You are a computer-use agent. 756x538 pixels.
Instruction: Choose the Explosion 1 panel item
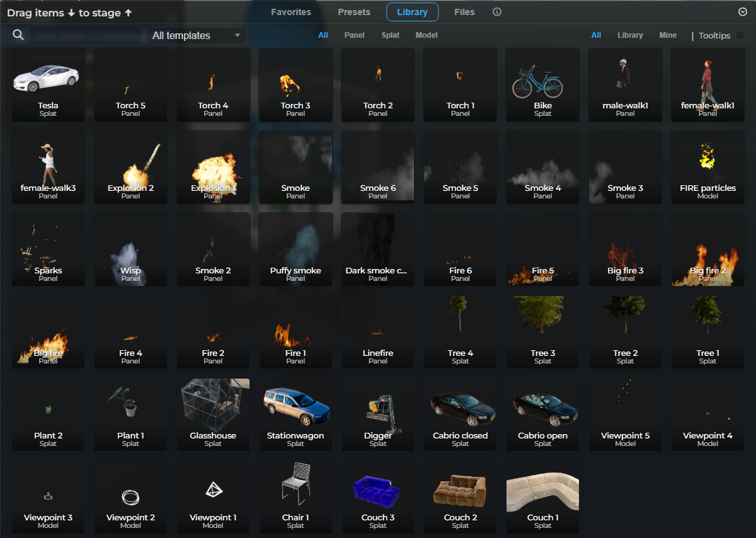213,167
